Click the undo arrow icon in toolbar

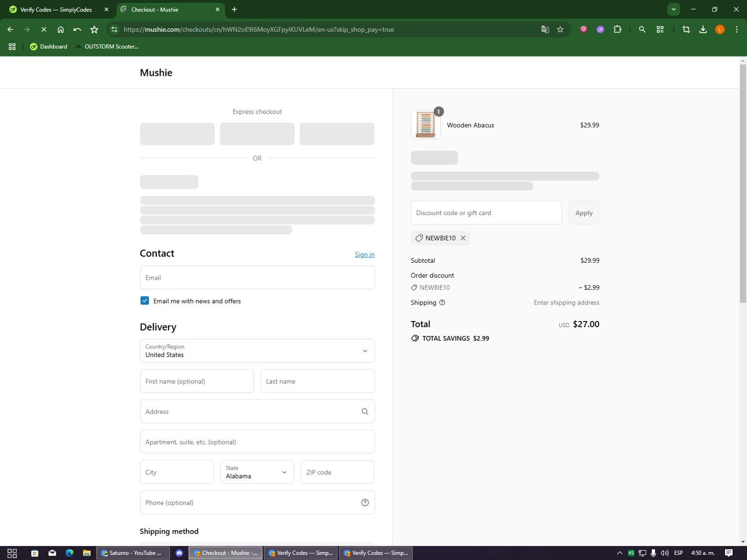77,29
